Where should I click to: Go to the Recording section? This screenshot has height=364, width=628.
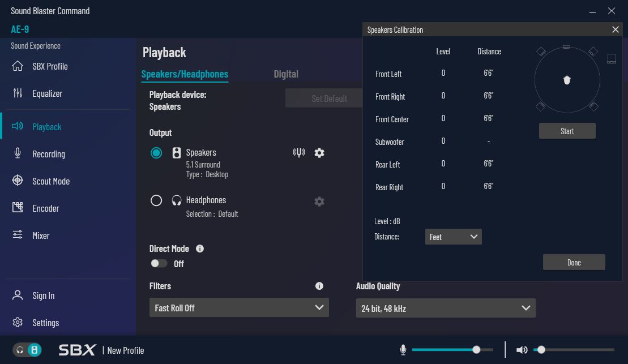click(x=48, y=154)
